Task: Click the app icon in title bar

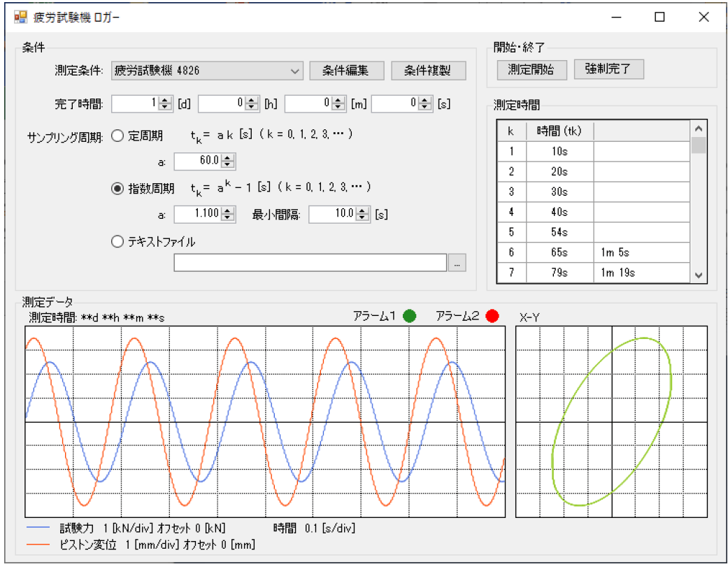Action: click(x=20, y=17)
